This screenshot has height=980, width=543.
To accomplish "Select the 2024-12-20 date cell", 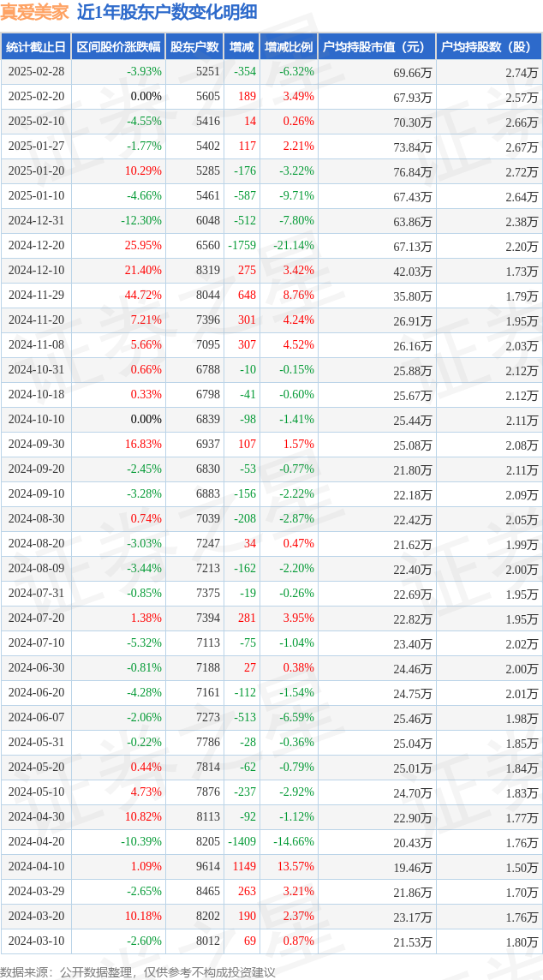I will coord(36,246).
